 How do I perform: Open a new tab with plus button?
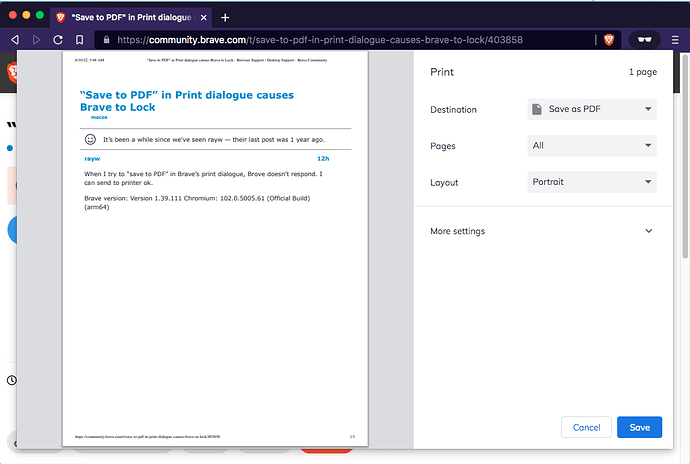(x=225, y=18)
